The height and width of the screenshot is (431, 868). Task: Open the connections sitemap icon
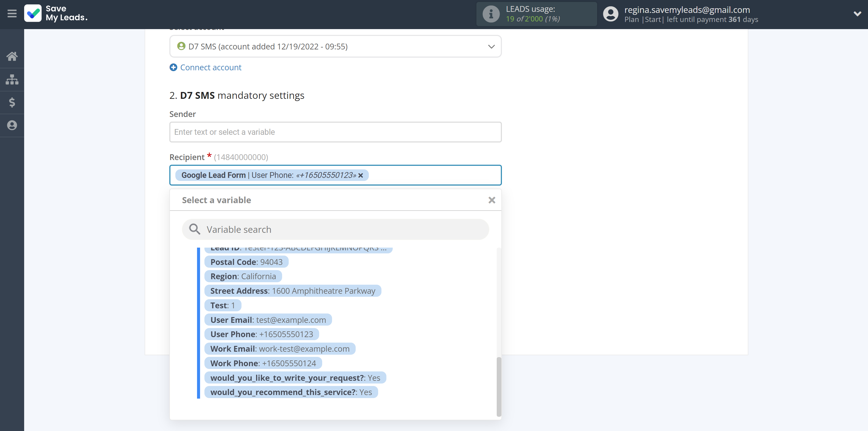(12, 80)
